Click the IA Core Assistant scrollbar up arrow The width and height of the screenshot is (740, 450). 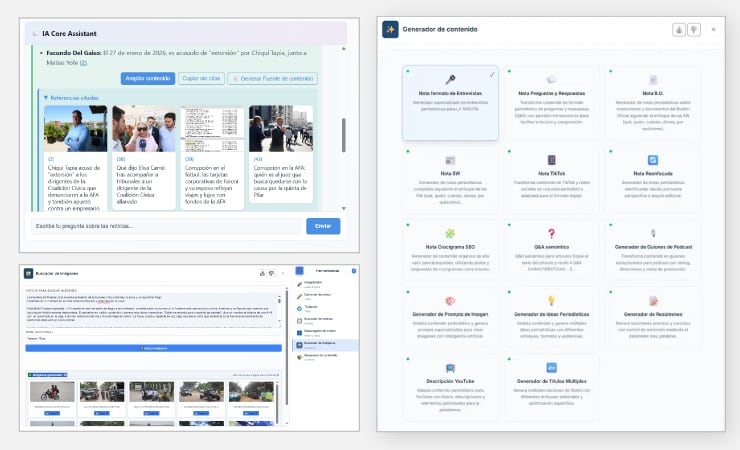(344, 48)
